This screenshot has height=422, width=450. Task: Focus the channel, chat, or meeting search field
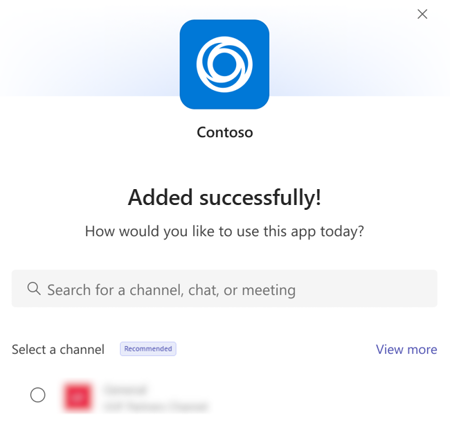[x=224, y=289]
